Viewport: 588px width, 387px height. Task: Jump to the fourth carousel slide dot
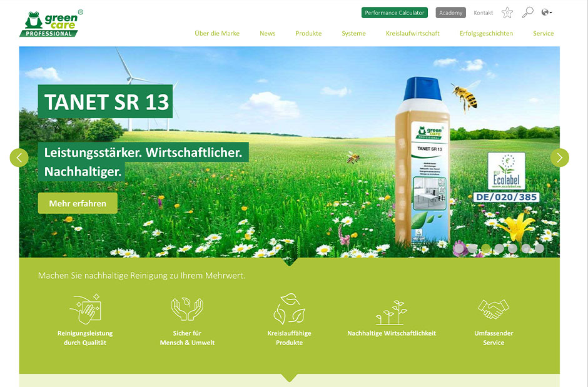tap(499, 248)
